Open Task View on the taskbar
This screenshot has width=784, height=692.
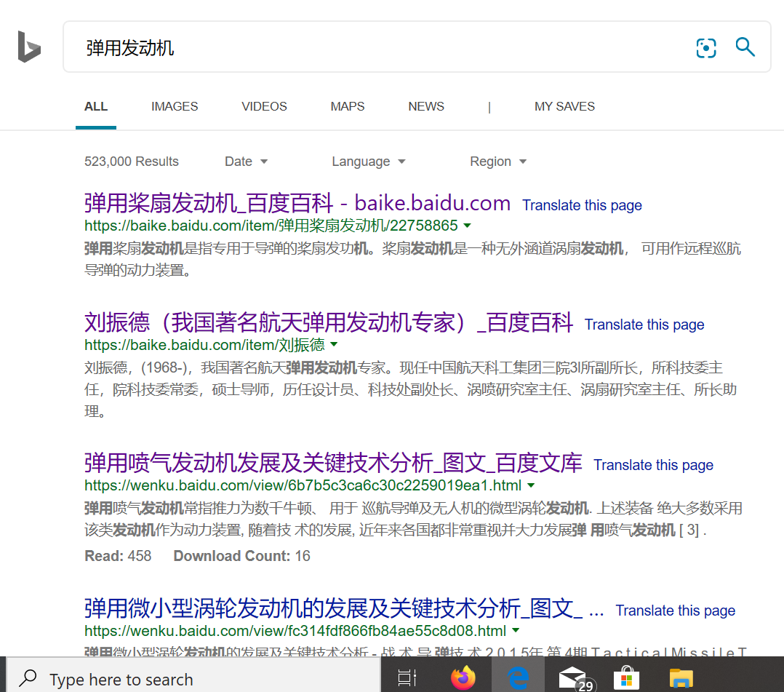407,678
